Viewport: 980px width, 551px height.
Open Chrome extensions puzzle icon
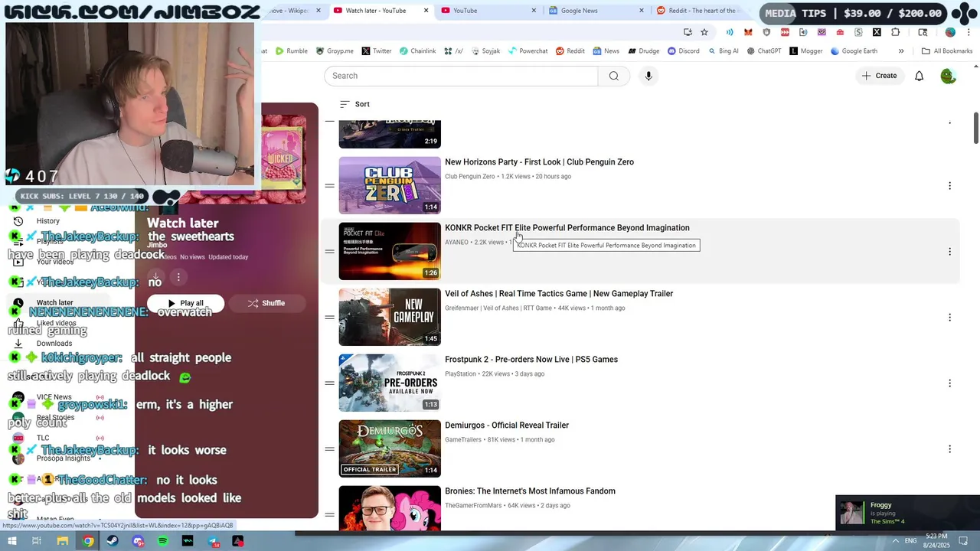click(895, 32)
